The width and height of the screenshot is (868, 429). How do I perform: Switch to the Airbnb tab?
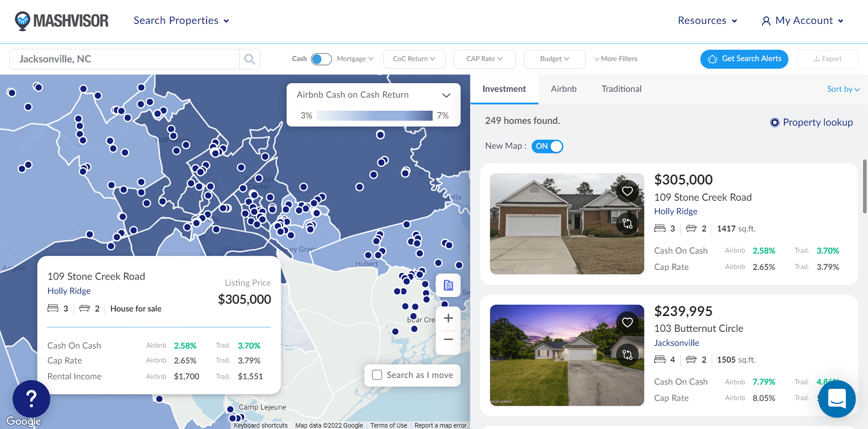tap(564, 89)
